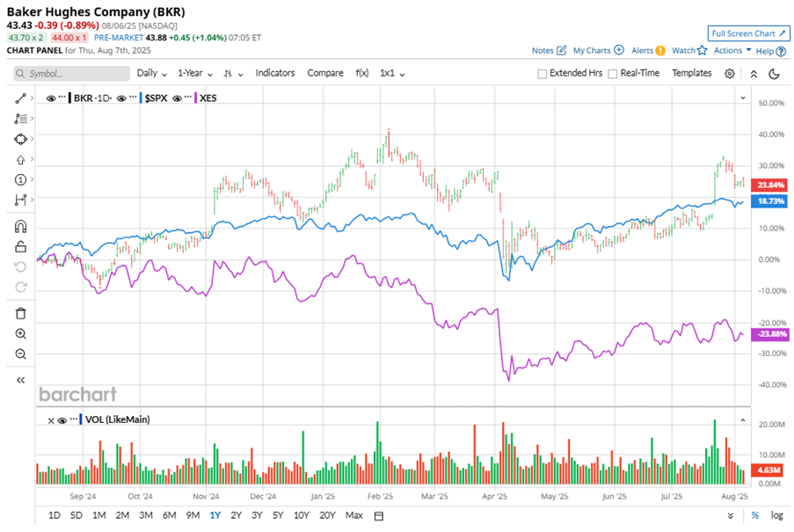Click the lock drawings icon
This screenshot has width=794, height=532.
point(20,246)
